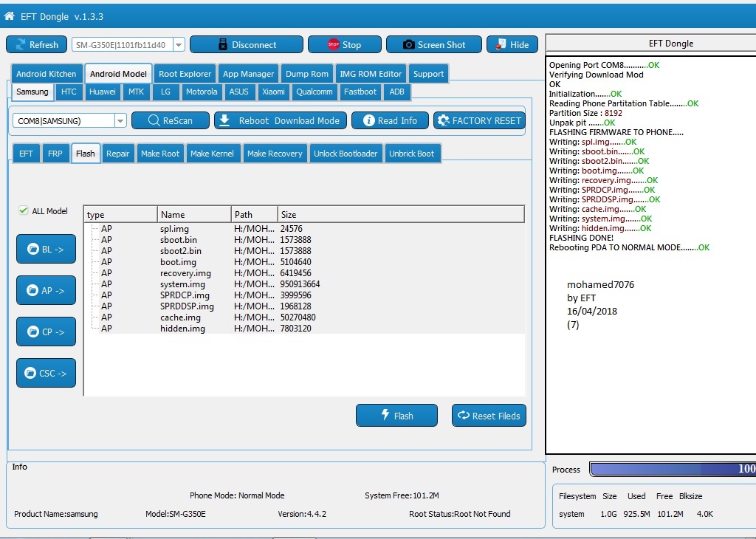This screenshot has height=539, width=756.
Task: Open the Root Explorer tab
Action: tap(185, 74)
